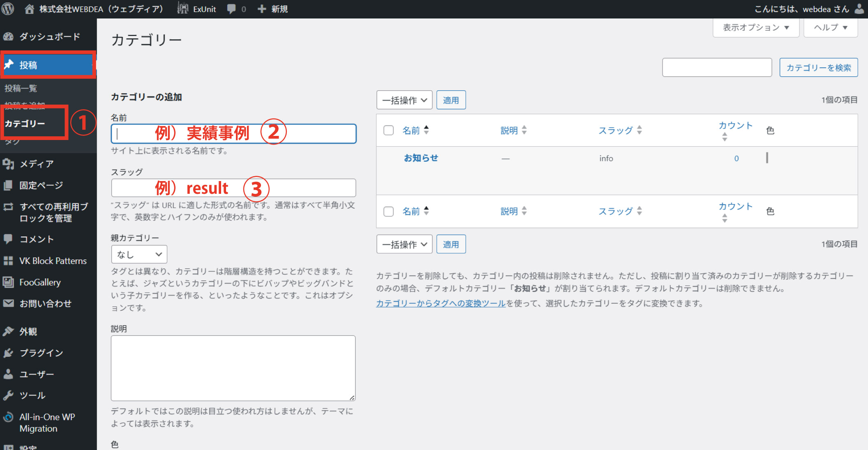Open the 固定ページ menu item
The width and height of the screenshot is (868, 450).
[x=41, y=185]
